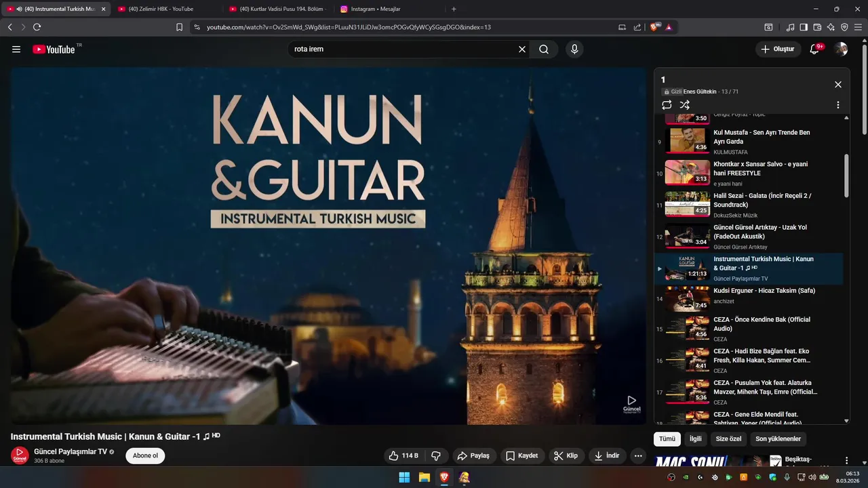Viewport: 868px width, 488px height.
Task: Play Kul Mustafa - Sen Ayrı Trende
Action: 749,141
